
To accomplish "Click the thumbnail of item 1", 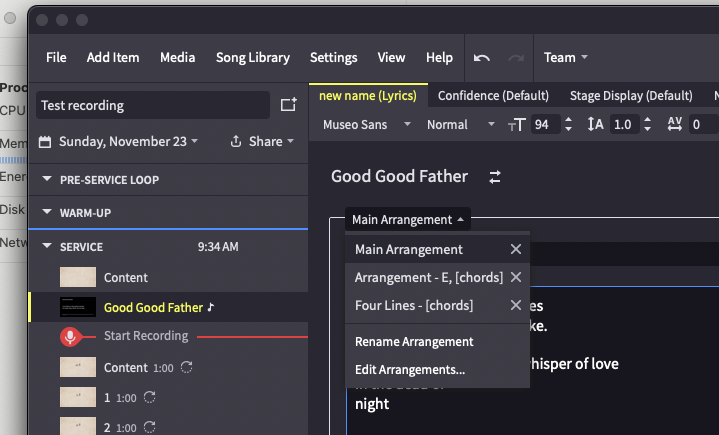I will 78,397.
